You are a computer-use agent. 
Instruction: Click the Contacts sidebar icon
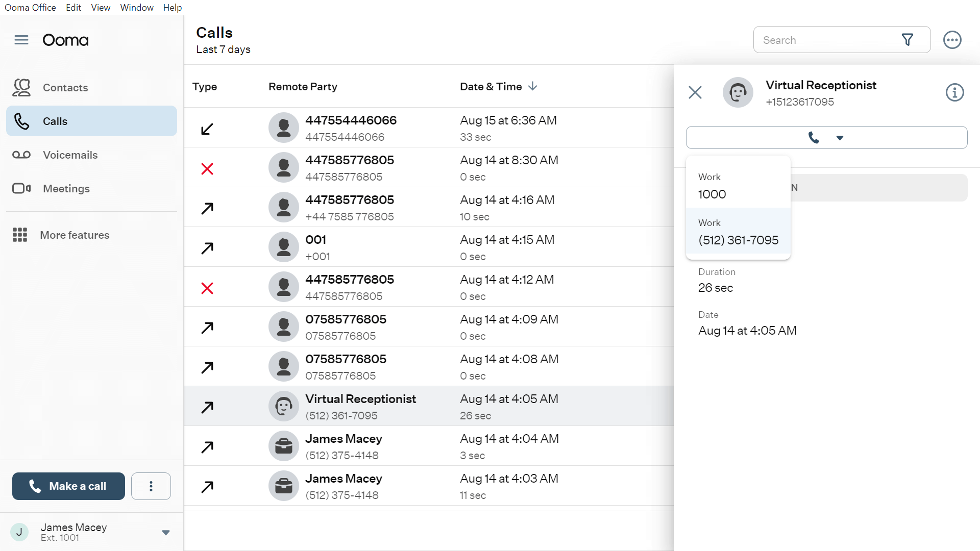21,87
